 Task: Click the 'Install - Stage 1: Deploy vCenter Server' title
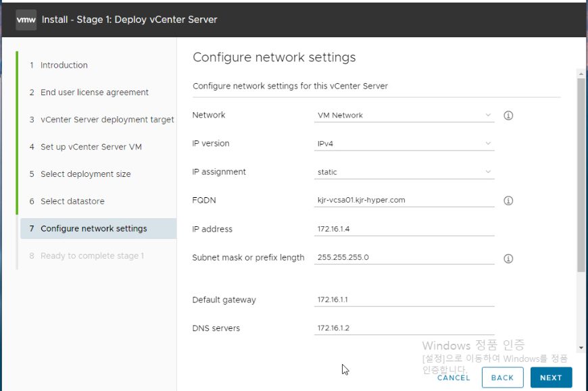click(x=129, y=20)
